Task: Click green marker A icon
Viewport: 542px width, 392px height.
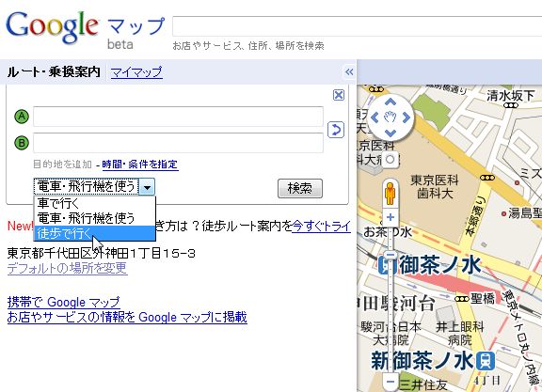Action: tap(22, 117)
